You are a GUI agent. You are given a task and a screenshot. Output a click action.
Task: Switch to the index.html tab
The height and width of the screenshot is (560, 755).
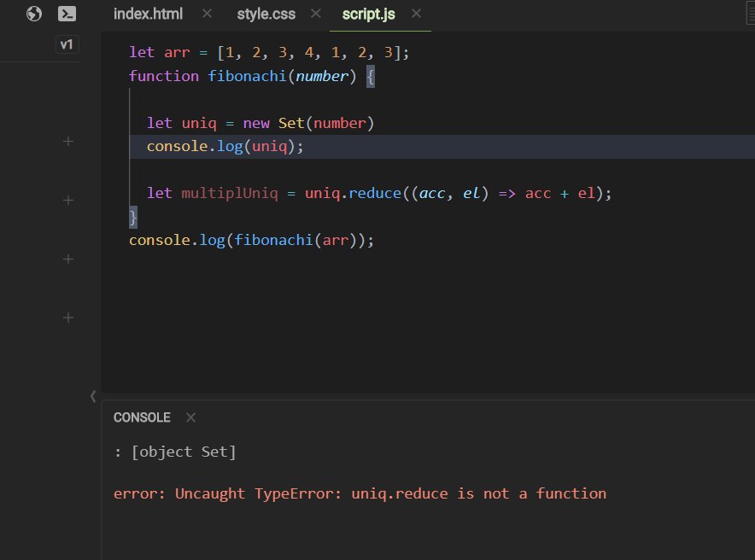148,14
